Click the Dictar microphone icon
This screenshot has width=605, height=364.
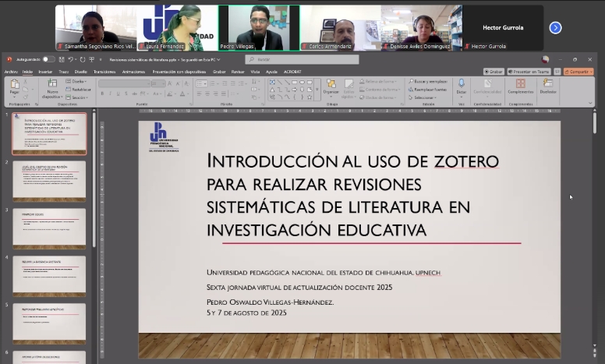(462, 83)
